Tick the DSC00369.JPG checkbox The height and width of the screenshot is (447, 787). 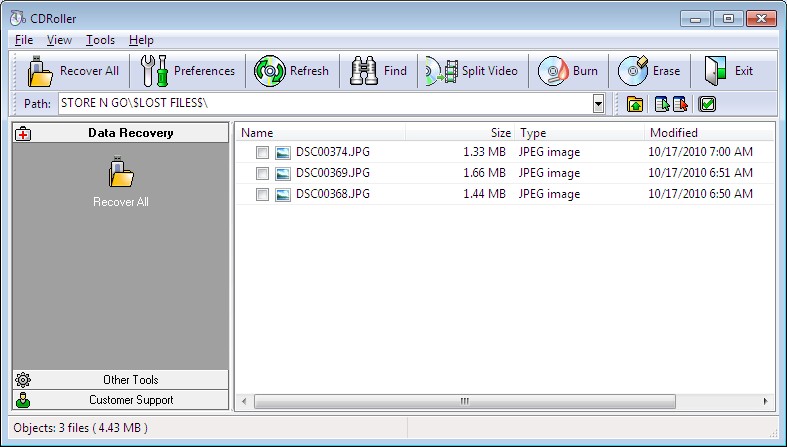click(x=262, y=173)
